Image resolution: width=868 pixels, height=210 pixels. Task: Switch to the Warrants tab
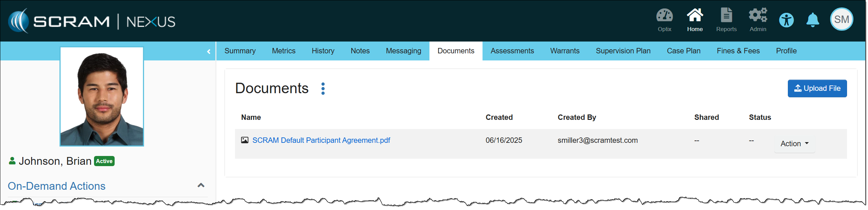[x=564, y=51]
